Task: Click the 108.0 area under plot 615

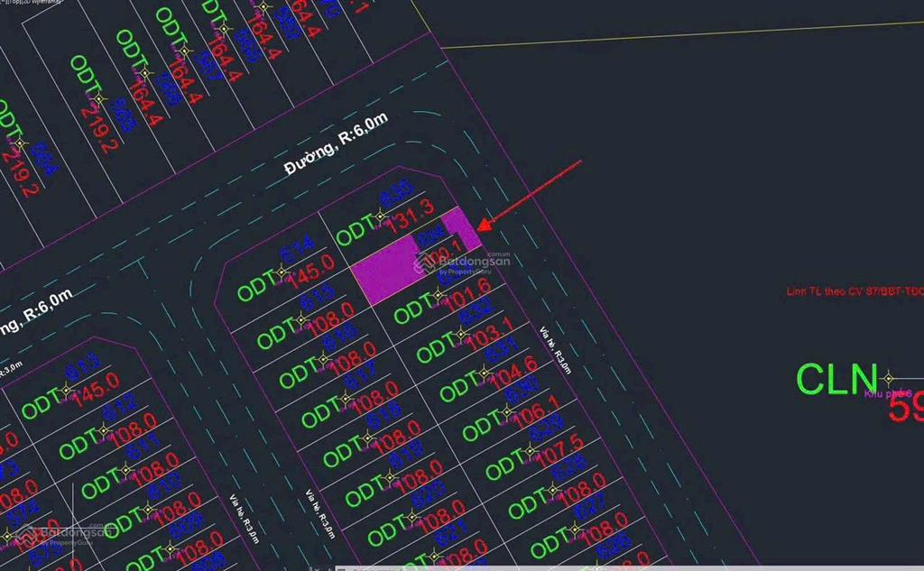Action: [x=331, y=318]
